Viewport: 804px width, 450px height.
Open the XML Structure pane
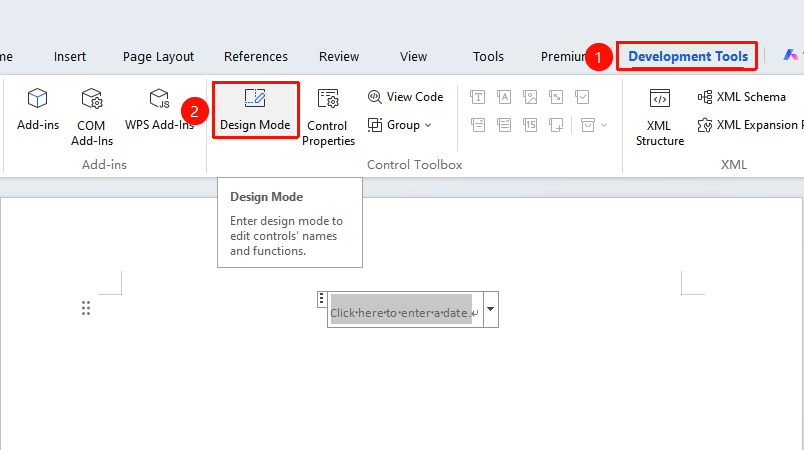click(x=659, y=117)
